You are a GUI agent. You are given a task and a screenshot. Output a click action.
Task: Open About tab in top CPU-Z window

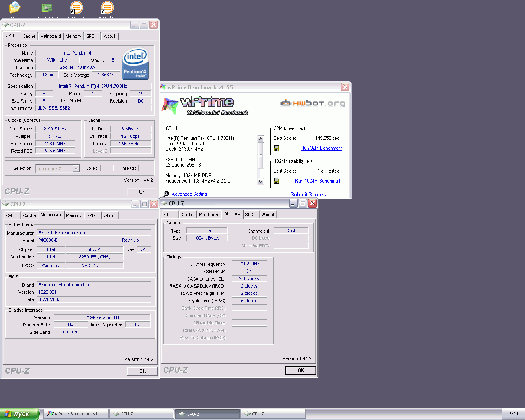[110, 36]
